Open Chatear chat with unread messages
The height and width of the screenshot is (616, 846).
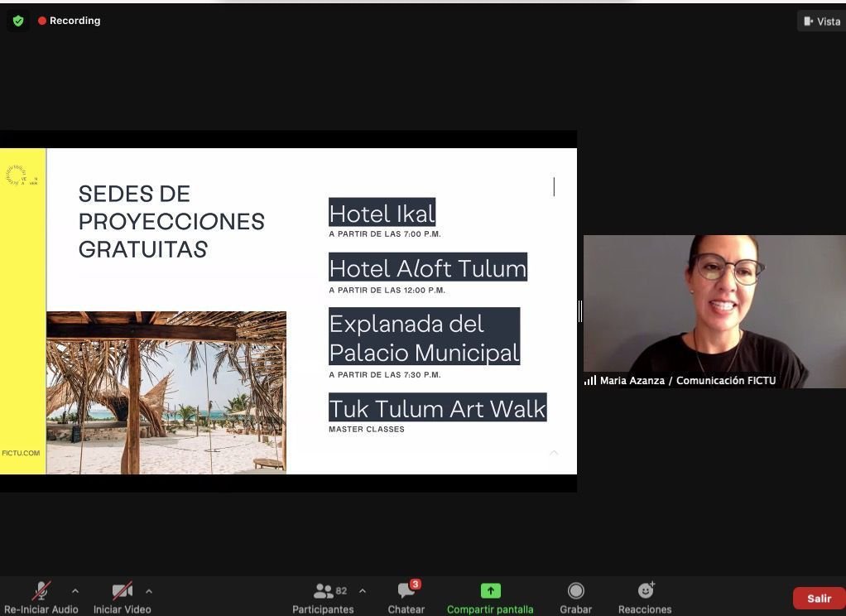(x=406, y=597)
